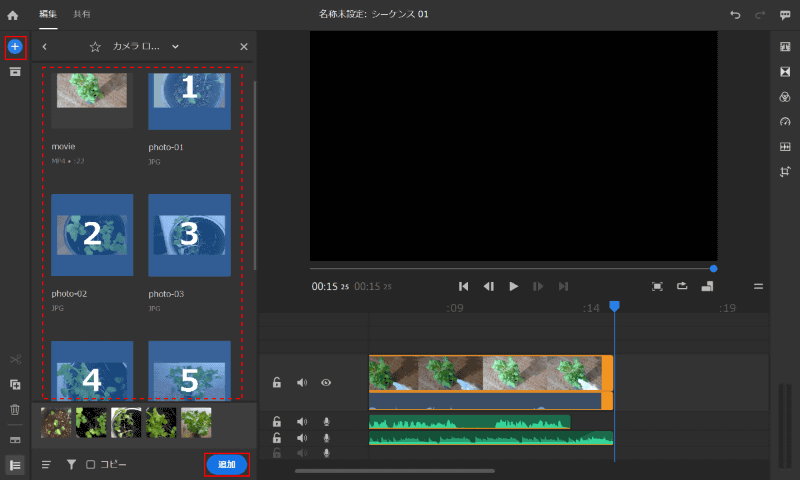Open the speed gauge panel

(785, 122)
